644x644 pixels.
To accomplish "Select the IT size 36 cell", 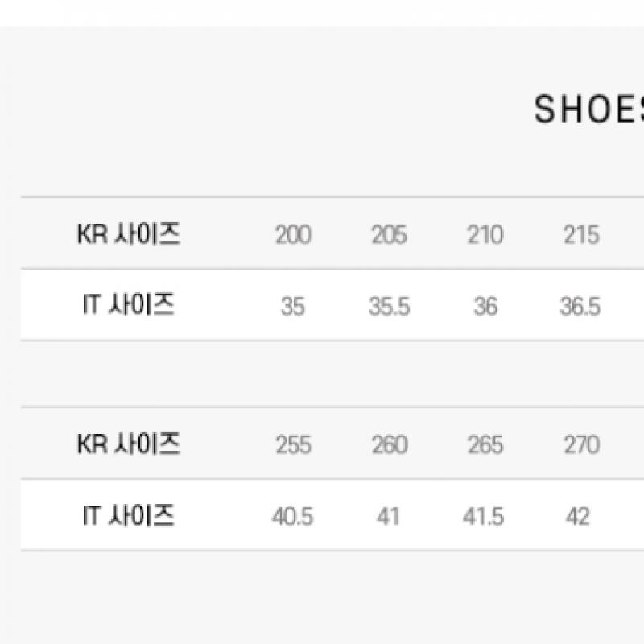I will [x=485, y=307].
